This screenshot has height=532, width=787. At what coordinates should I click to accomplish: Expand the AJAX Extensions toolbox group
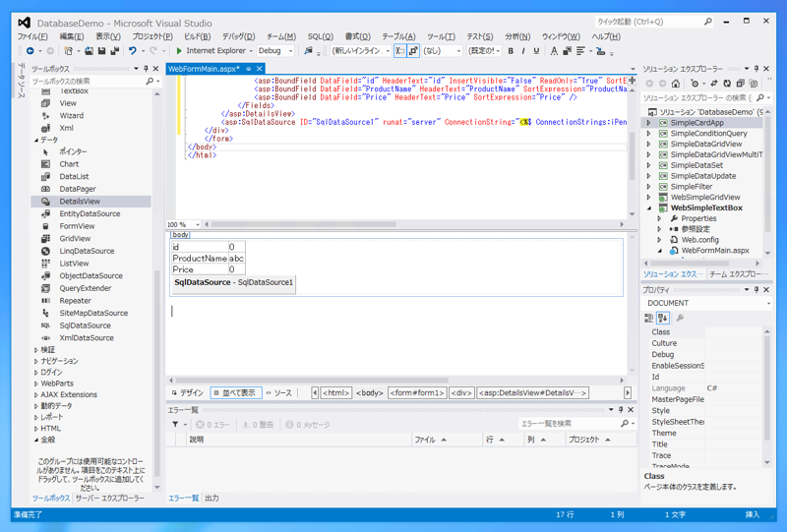[x=36, y=395]
